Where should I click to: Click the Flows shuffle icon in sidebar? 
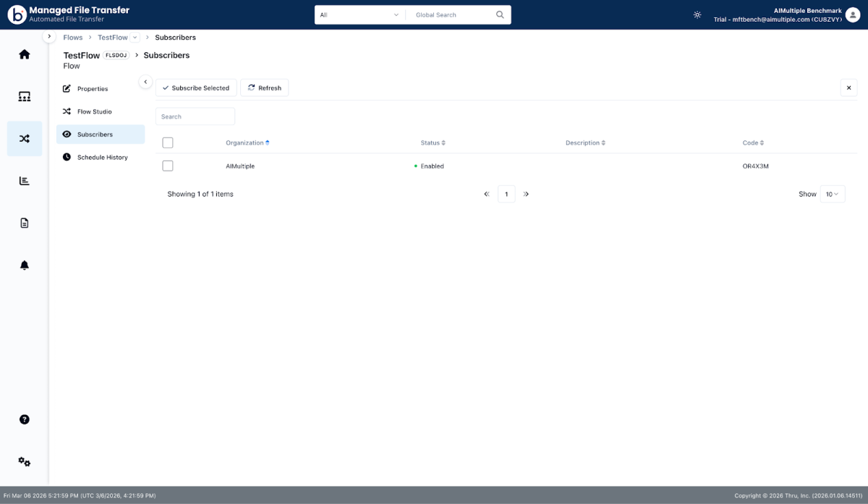25,139
